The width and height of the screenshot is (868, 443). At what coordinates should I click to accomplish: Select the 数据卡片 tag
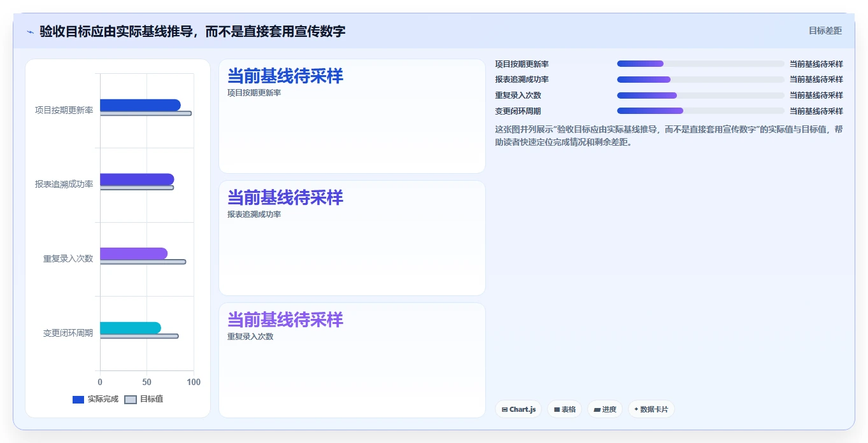tap(651, 409)
